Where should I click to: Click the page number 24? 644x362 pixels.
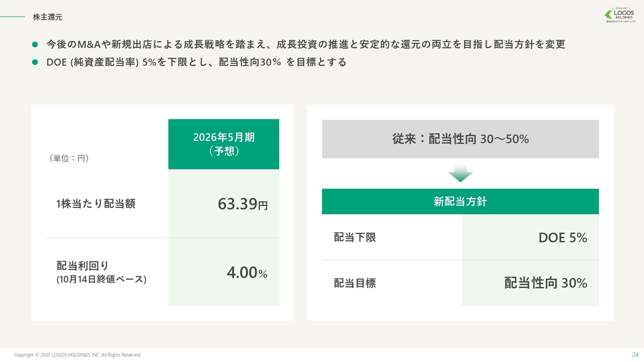(x=634, y=354)
